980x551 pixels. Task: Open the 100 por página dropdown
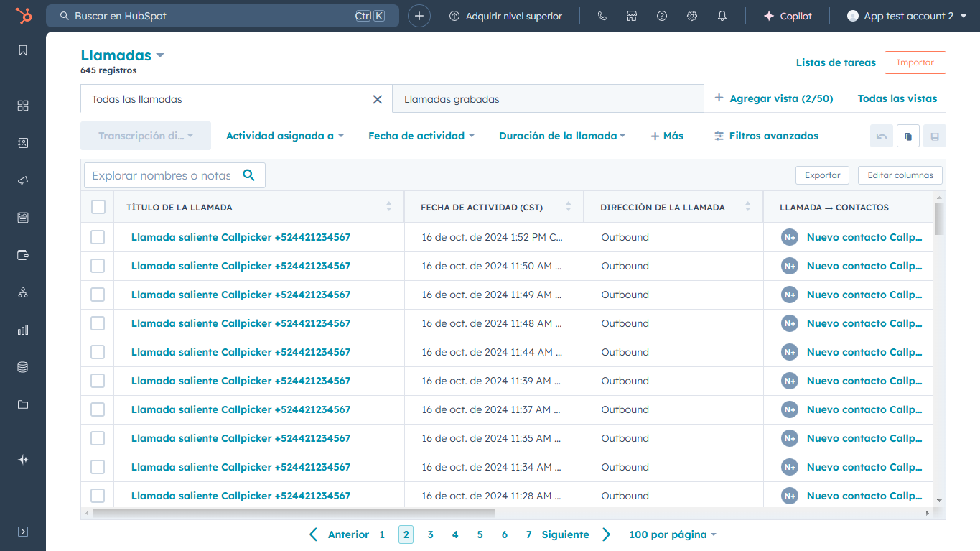coord(673,534)
